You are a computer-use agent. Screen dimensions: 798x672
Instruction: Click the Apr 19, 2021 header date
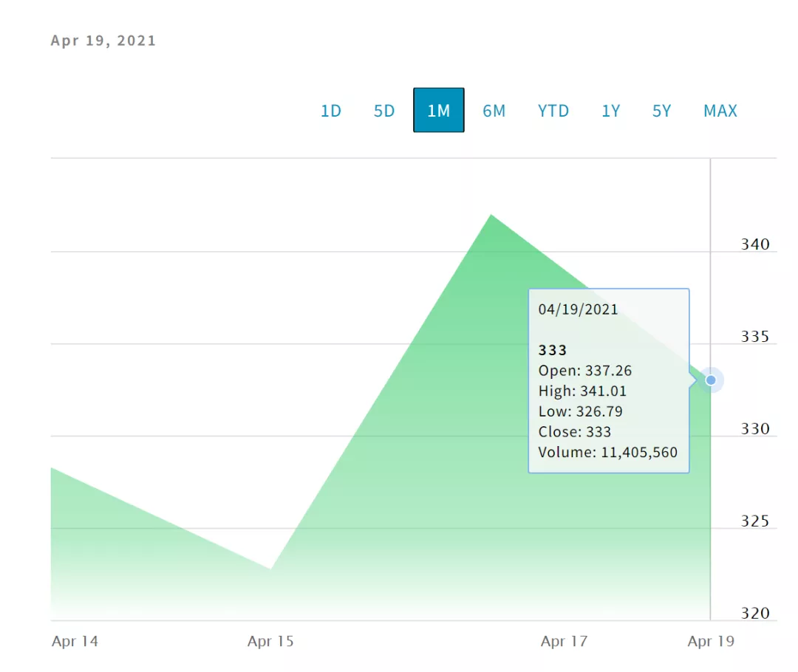click(103, 41)
